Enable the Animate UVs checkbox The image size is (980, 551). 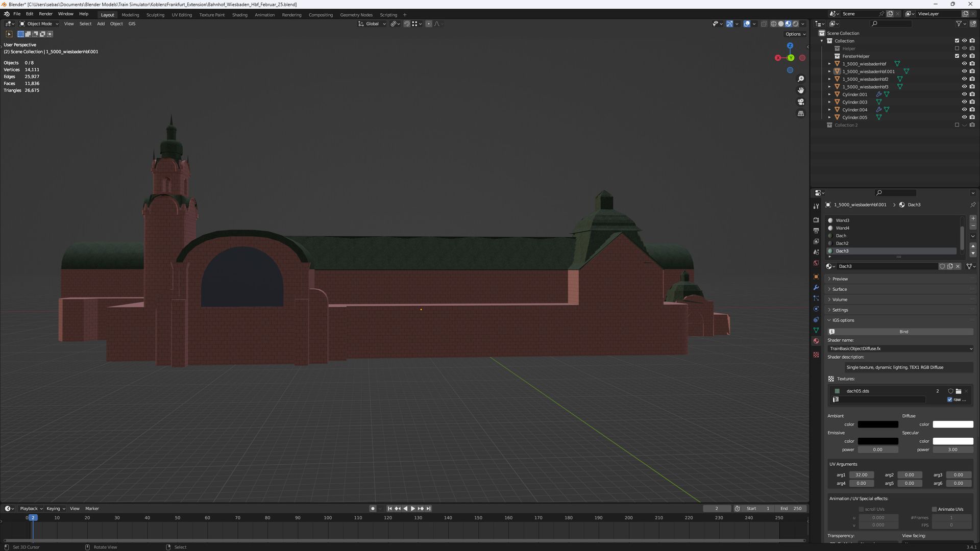click(x=935, y=509)
